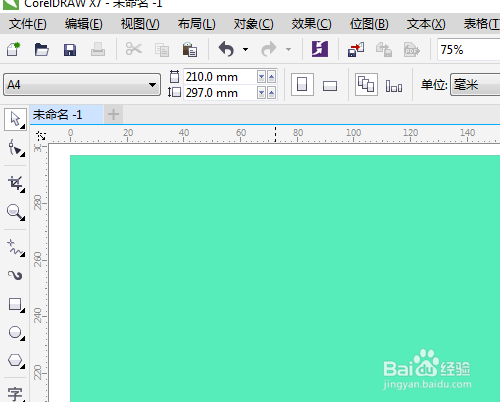Open the 效果(C) menu

point(311,24)
